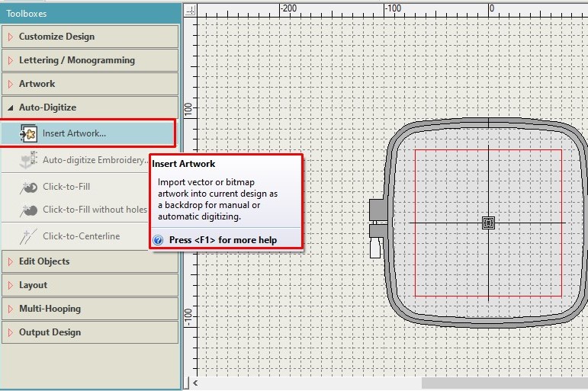Click the Auto-digitize Embroidery label
The image size is (588, 391).
click(x=95, y=160)
